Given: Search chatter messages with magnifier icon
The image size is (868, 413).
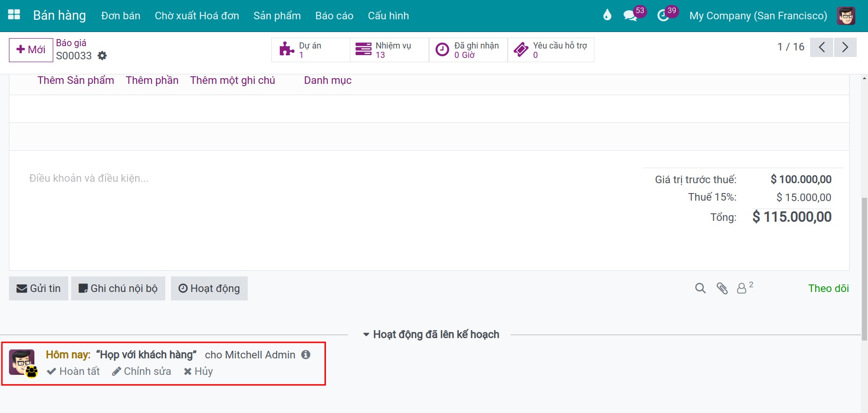Looking at the screenshot, I should (x=700, y=288).
